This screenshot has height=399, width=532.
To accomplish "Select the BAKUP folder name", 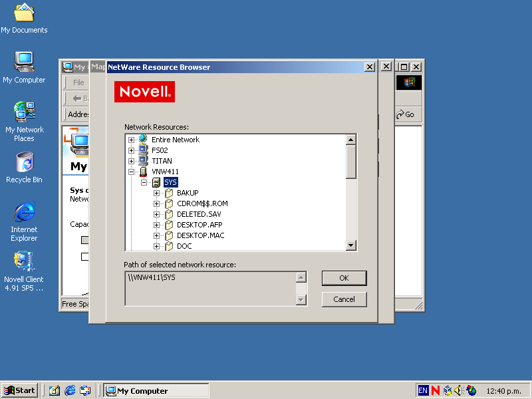I will (x=188, y=193).
